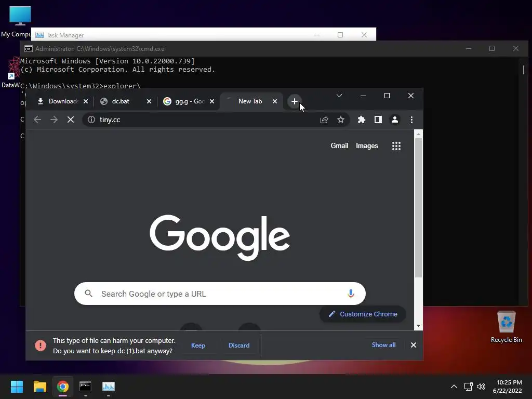Image resolution: width=532 pixels, height=399 pixels.
Task: Stop loading the tiny.cc page
Action: point(71,120)
